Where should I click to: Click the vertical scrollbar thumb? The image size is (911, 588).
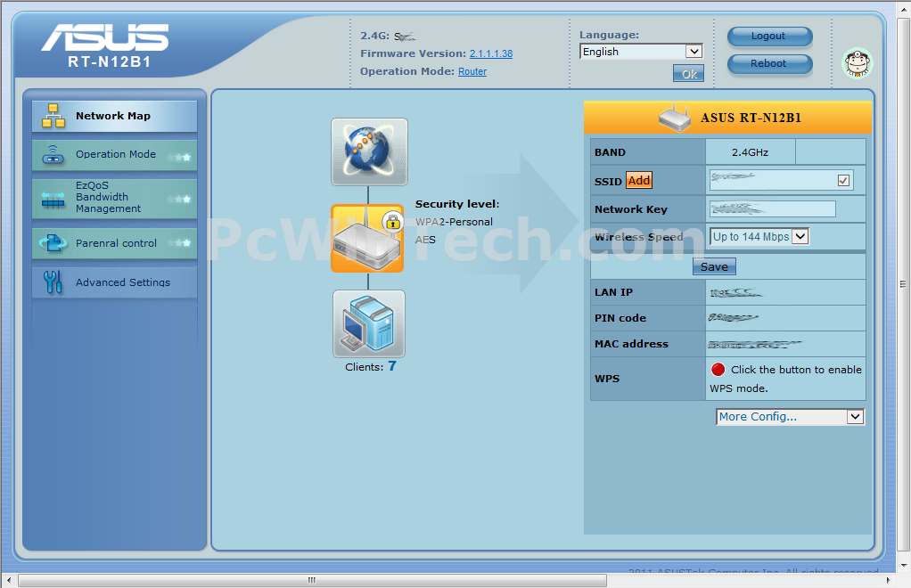(x=903, y=284)
